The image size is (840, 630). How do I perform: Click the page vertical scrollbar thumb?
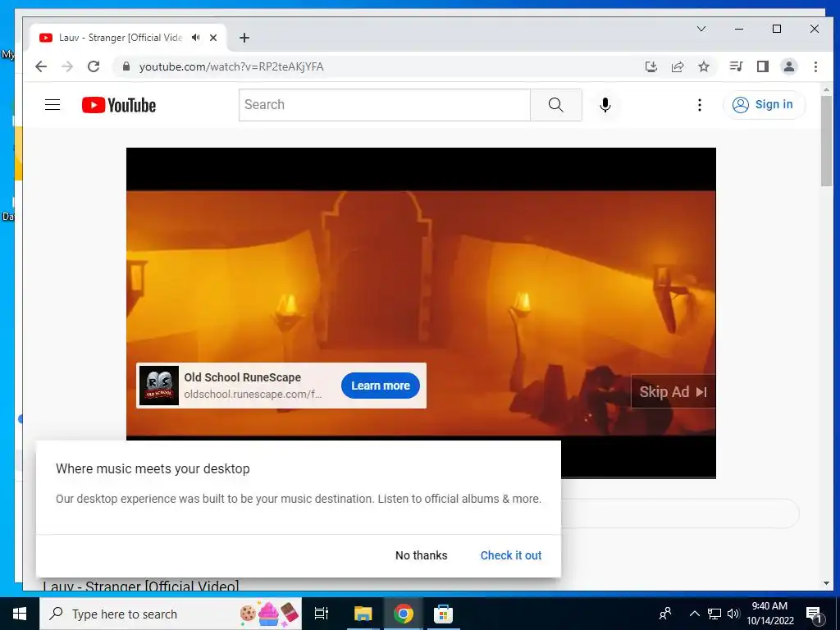(826, 142)
